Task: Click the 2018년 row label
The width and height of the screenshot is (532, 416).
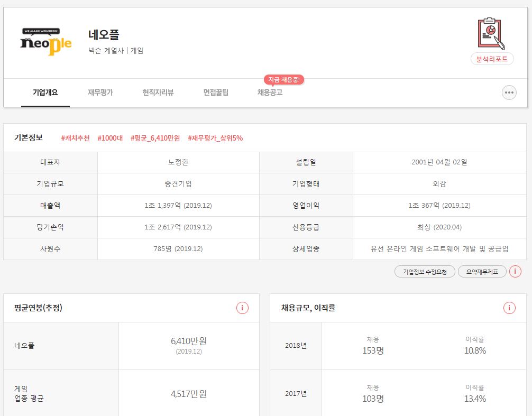Action: click(x=296, y=346)
